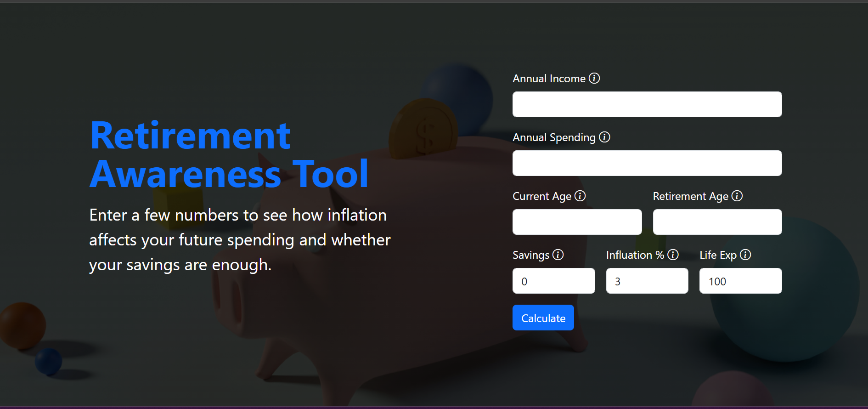
Task: Click the Retirement Awareness Tool heading
Action: tap(229, 155)
